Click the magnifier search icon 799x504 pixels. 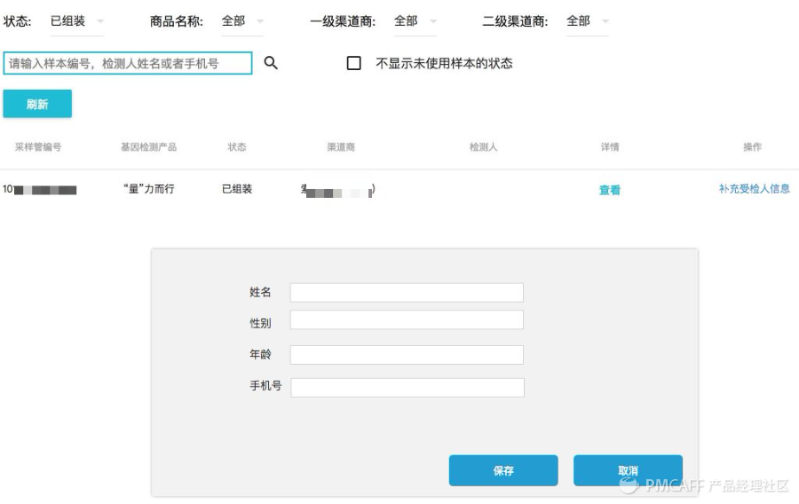pos(271,63)
